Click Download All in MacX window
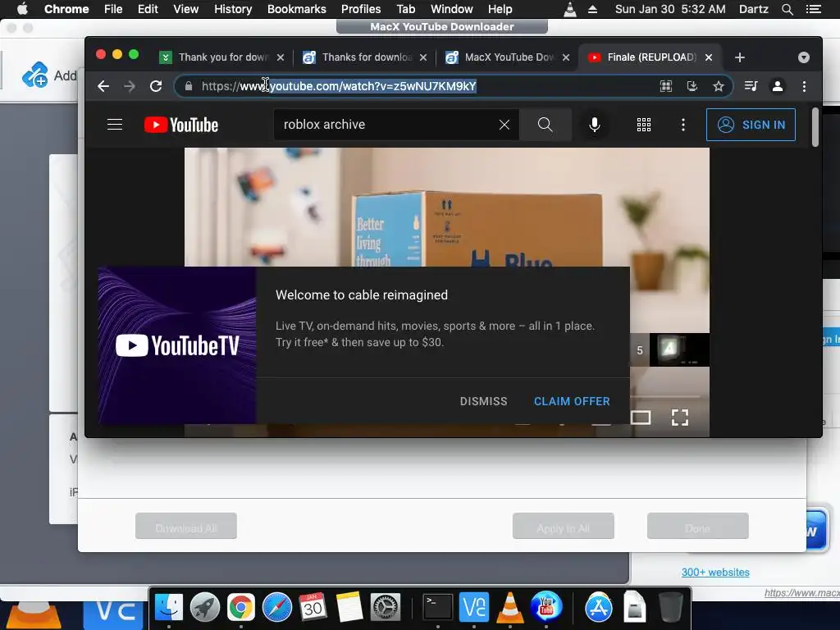The height and width of the screenshot is (630, 840). coord(186,526)
